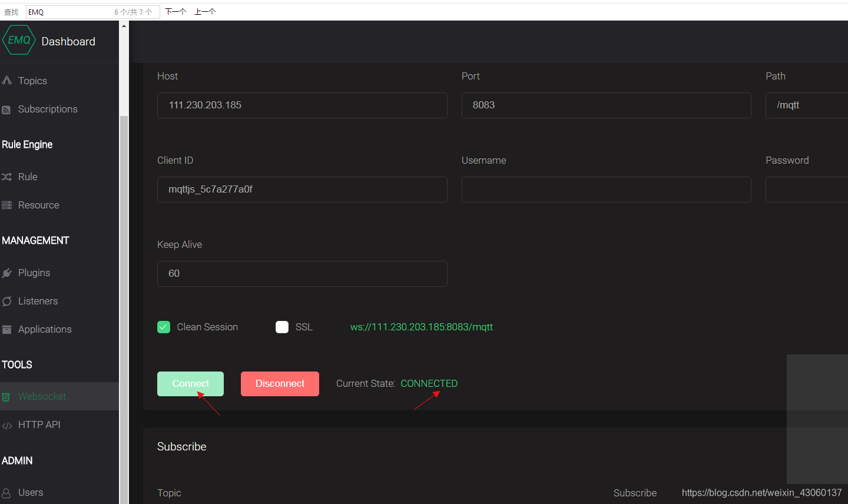
Task: Open the Users admin page
Action: pos(31,492)
